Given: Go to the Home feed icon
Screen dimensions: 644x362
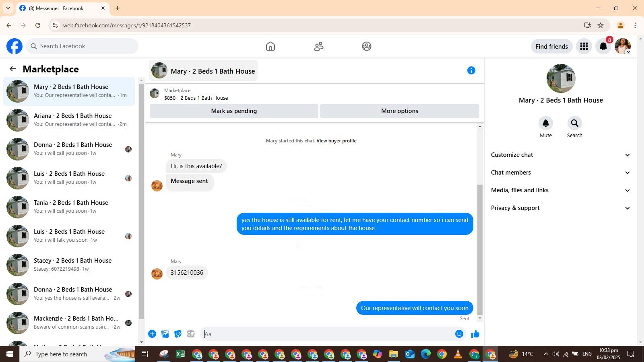Looking at the screenshot, I should point(270,46).
